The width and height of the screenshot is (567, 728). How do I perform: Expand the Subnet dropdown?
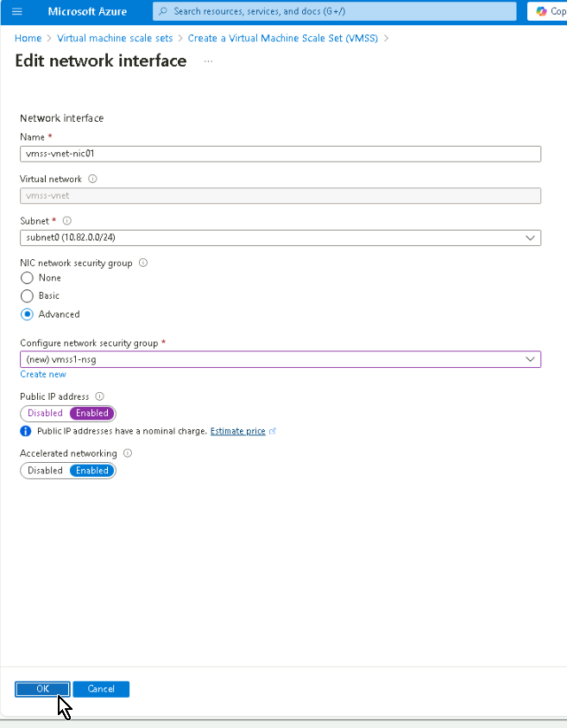point(280,237)
